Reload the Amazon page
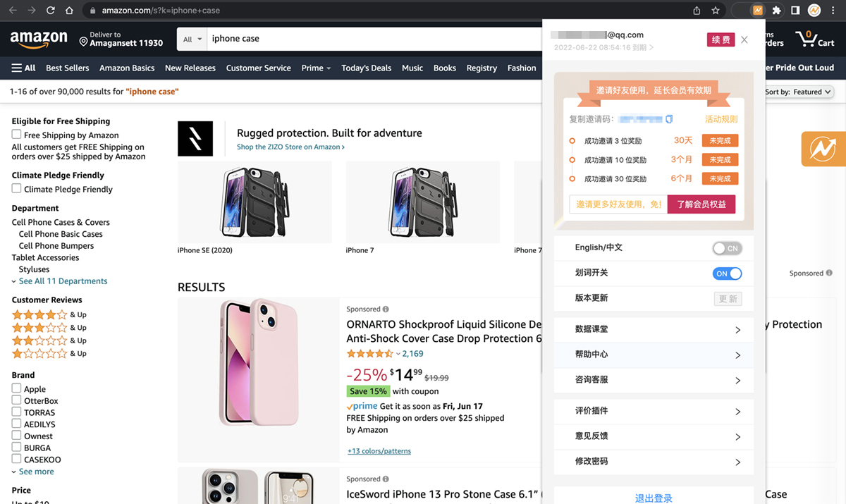This screenshot has width=846, height=504. tap(51, 11)
